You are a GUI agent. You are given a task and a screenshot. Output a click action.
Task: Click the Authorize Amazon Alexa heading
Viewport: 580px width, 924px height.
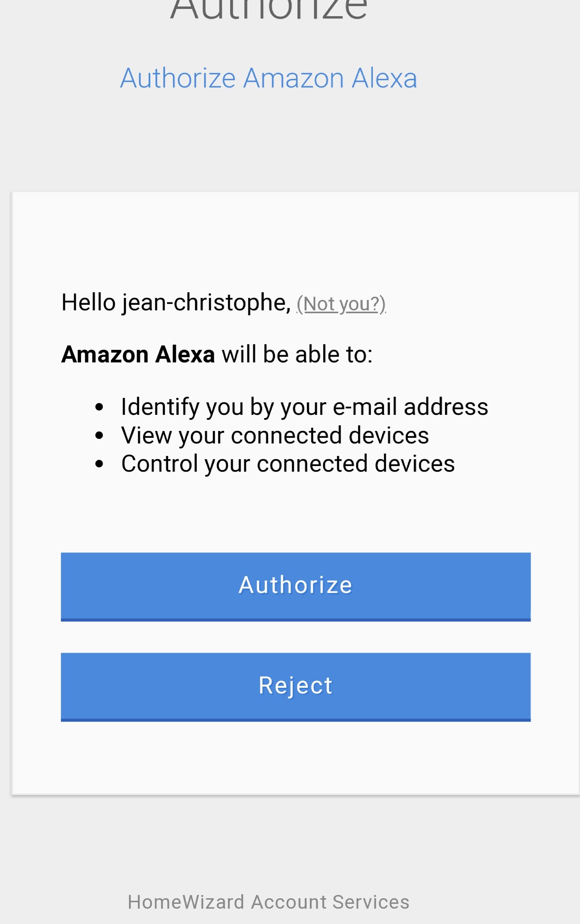pyautogui.click(x=268, y=78)
